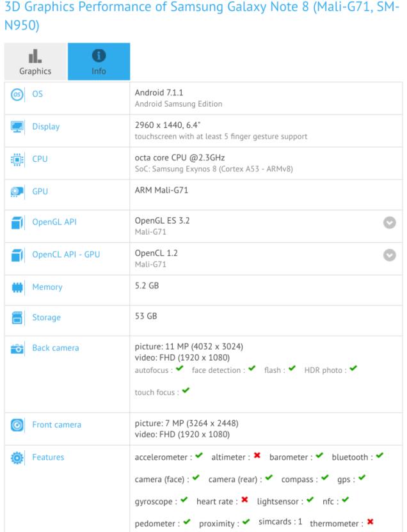The image size is (407, 532).
Task: Expand the OpenCL 1.2 details
Action: coord(388,255)
